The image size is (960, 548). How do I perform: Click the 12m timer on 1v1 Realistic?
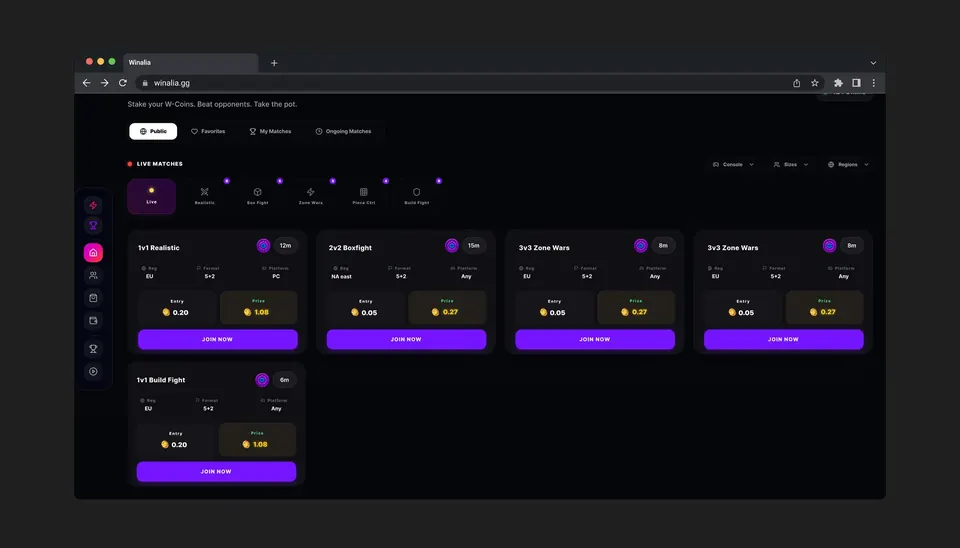click(x=285, y=246)
